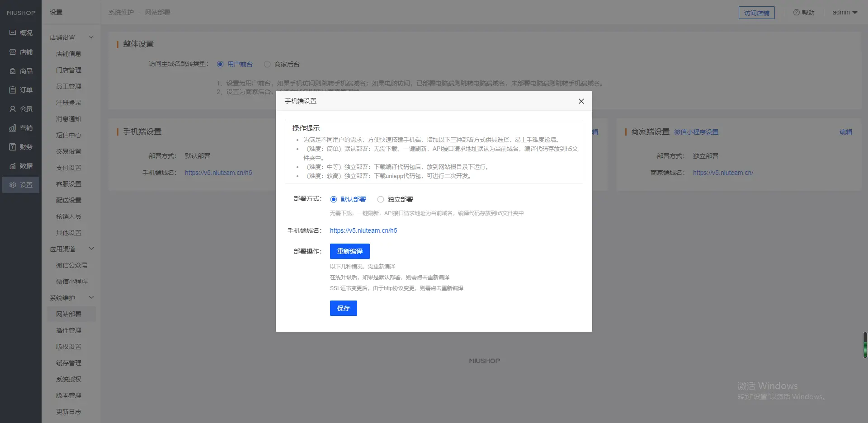Viewport: 868px width, 423px height.
Task: Open the 财务 finance icon
Action: pos(13,147)
